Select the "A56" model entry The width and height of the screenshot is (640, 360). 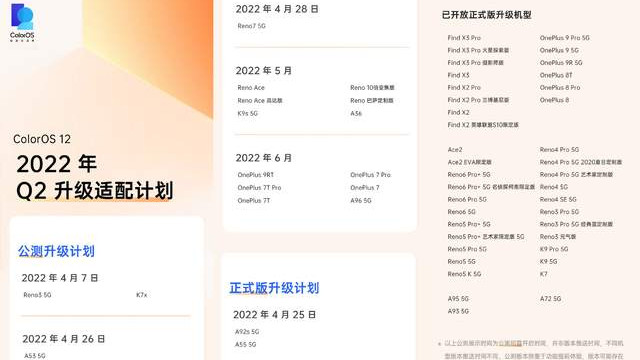coord(356,113)
